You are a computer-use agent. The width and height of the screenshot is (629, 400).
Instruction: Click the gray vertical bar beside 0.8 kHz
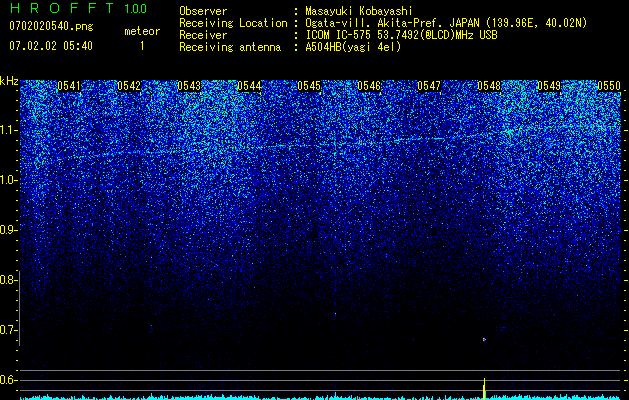point(20,308)
